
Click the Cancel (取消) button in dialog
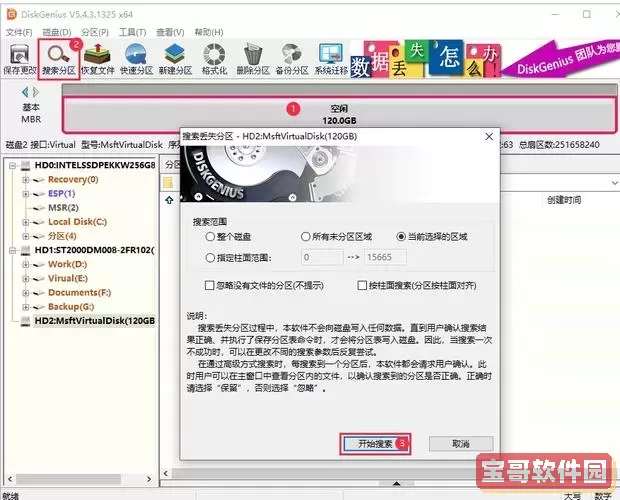coord(461,444)
